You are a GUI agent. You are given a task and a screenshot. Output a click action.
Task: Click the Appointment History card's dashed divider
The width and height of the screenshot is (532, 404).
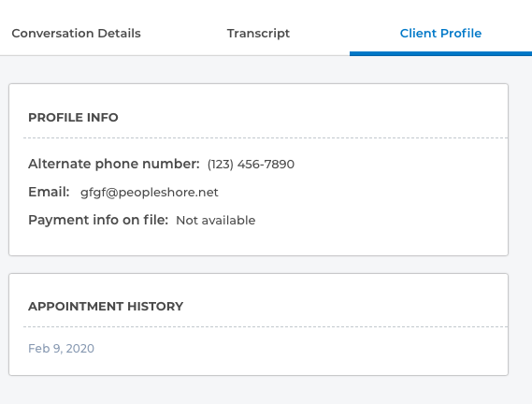[x=266, y=327]
